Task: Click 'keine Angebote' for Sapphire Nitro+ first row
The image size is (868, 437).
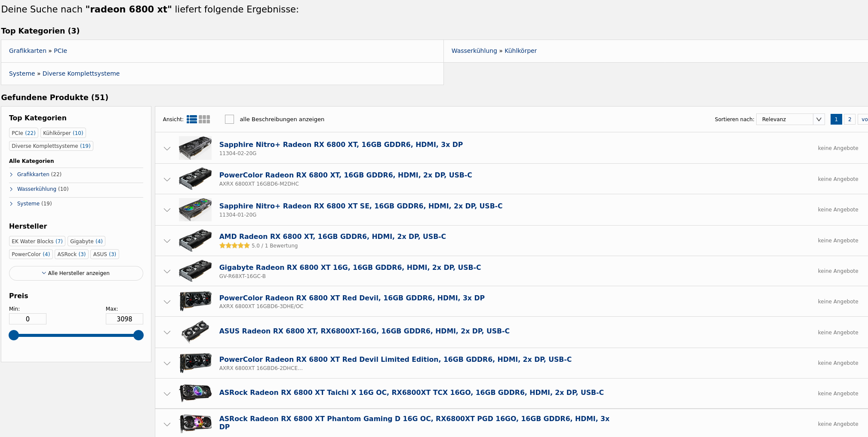Action: point(838,148)
